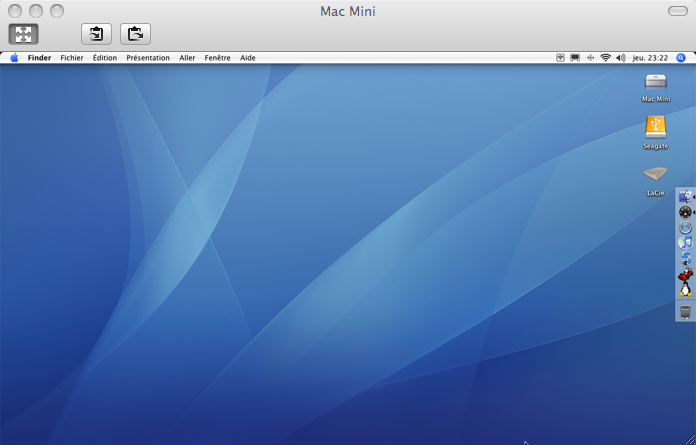Screen dimensions: 696x445
Task: Send clipboard contents to remote Mac
Action: [135, 34]
